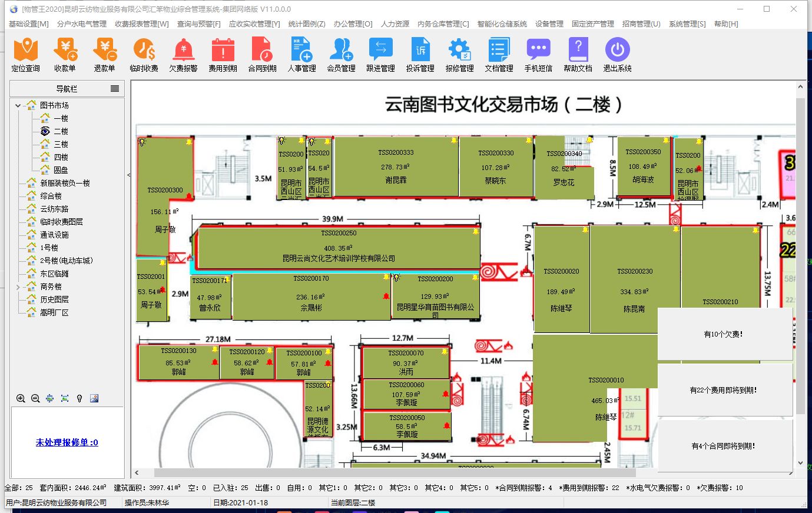Select 二楼 in the navigation tree
The width and height of the screenshot is (812, 513).
click(x=61, y=131)
